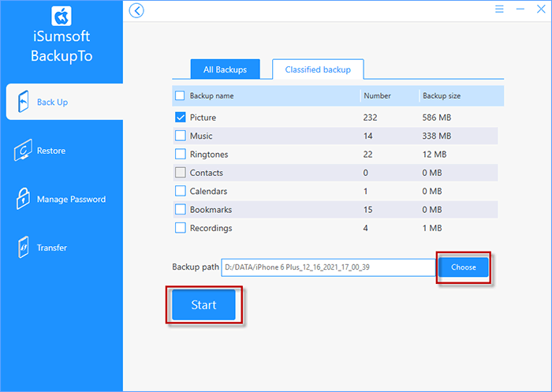The width and height of the screenshot is (552, 392).
Task: Open the Transfer section
Action: [x=62, y=248]
